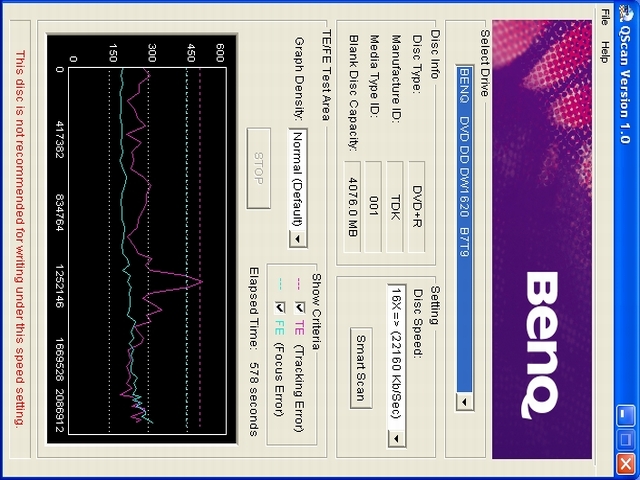Click the STOP button
The image size is (640, 480).
[258, 168]
